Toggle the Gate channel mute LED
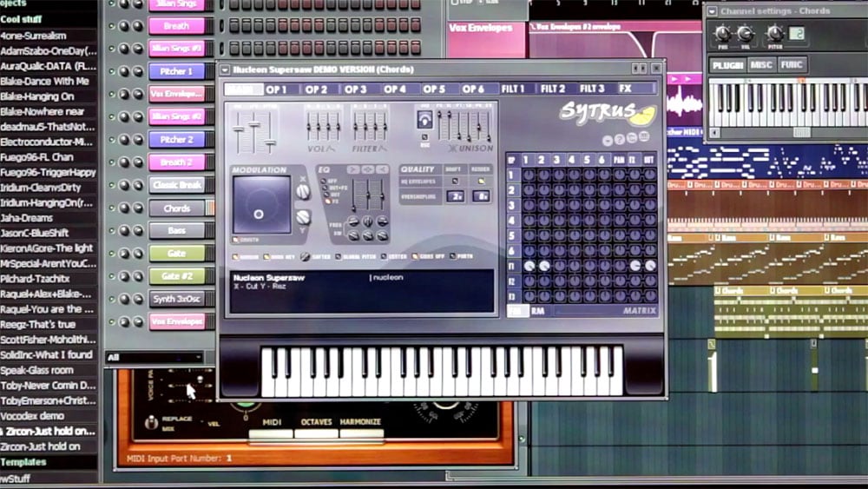This screenshot has width=868, height=489. click(x=111, y=254)
